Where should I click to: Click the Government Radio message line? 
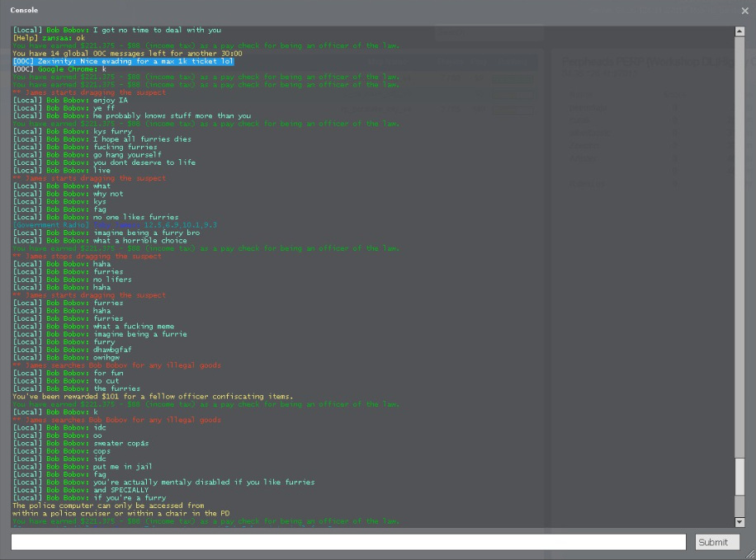tap(115, 225)
